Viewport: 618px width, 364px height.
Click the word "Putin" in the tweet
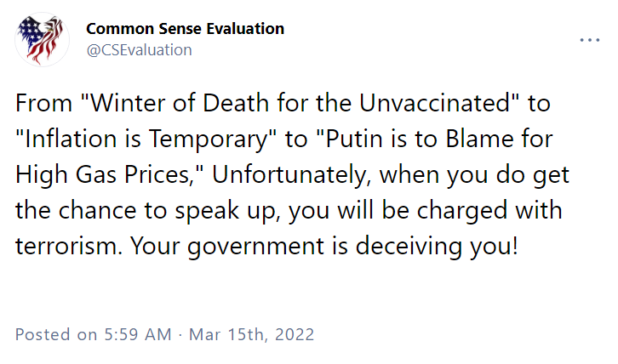click(354, 139)
